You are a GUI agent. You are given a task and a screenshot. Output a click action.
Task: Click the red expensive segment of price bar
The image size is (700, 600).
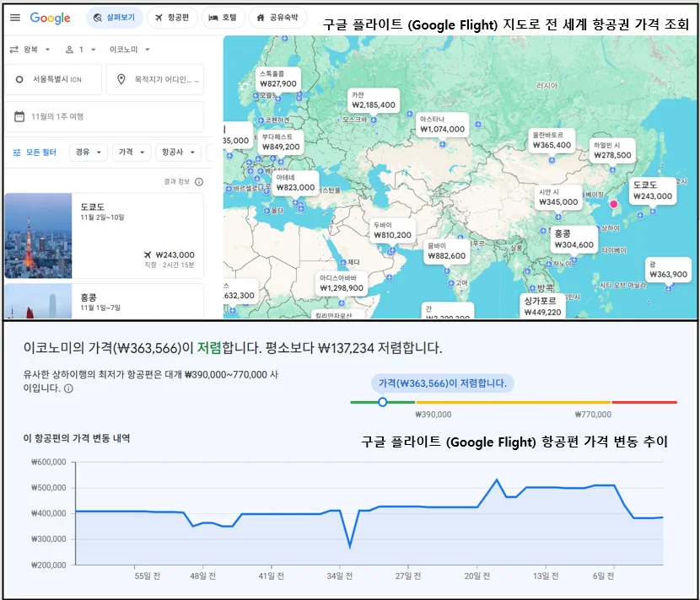tap(644, 402)
